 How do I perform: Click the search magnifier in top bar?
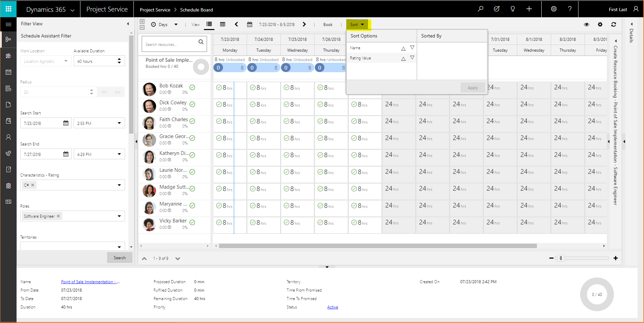click(x=480, y=9)
